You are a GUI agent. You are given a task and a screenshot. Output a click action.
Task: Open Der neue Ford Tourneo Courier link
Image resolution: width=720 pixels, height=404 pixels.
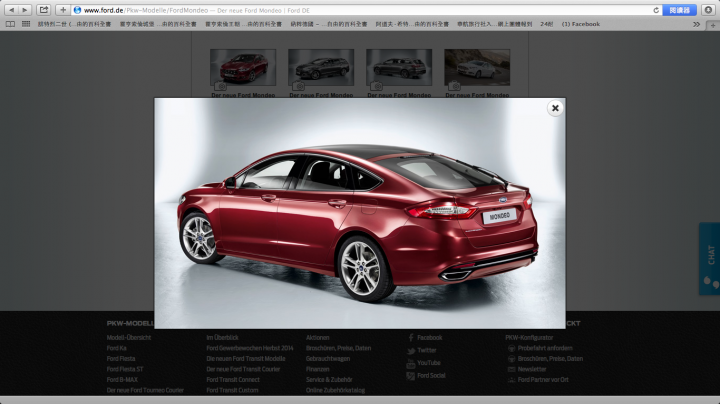[145, 390]
